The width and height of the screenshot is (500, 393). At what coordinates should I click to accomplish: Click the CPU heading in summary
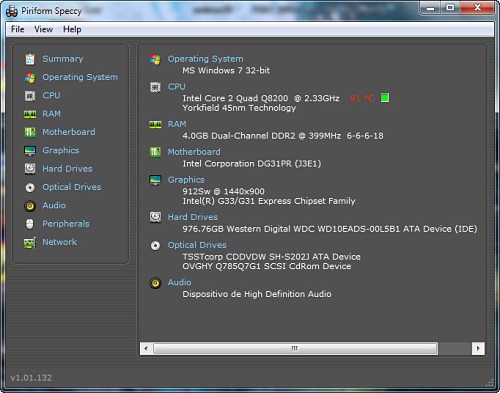pos(177,87)
